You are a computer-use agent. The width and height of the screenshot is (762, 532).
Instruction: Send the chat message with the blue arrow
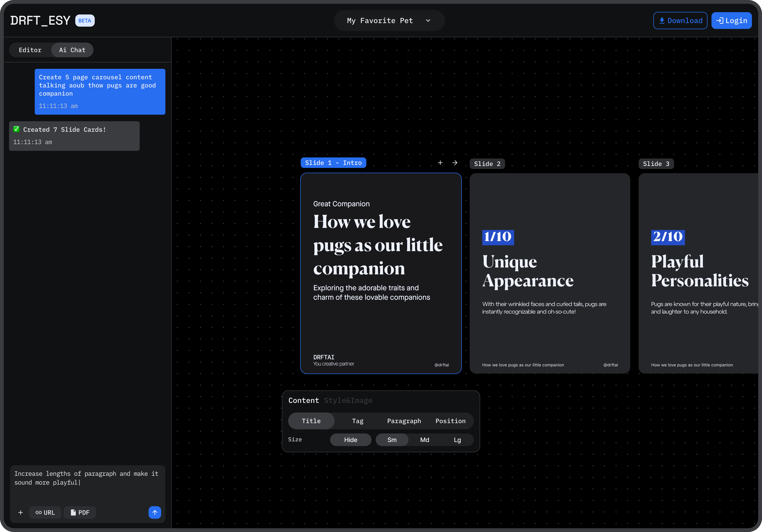pyautogui.click(x=155, y=512)
